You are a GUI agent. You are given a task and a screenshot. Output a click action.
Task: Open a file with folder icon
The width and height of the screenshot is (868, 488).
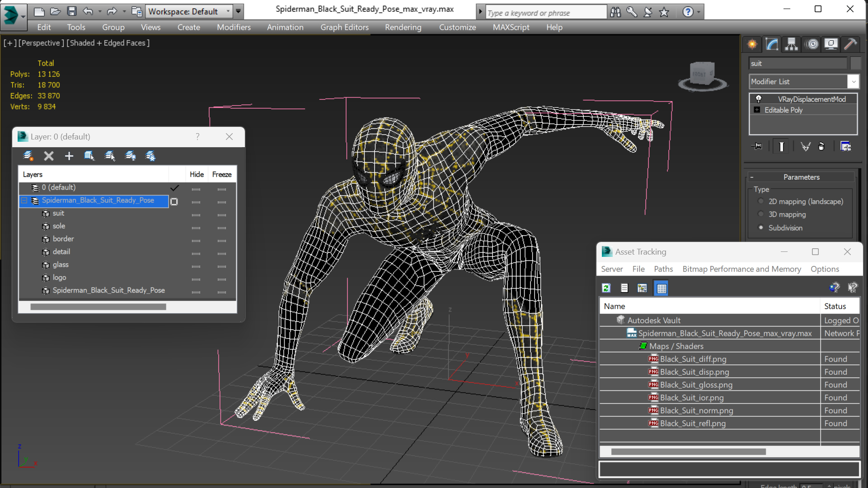(x=55, y=11)
